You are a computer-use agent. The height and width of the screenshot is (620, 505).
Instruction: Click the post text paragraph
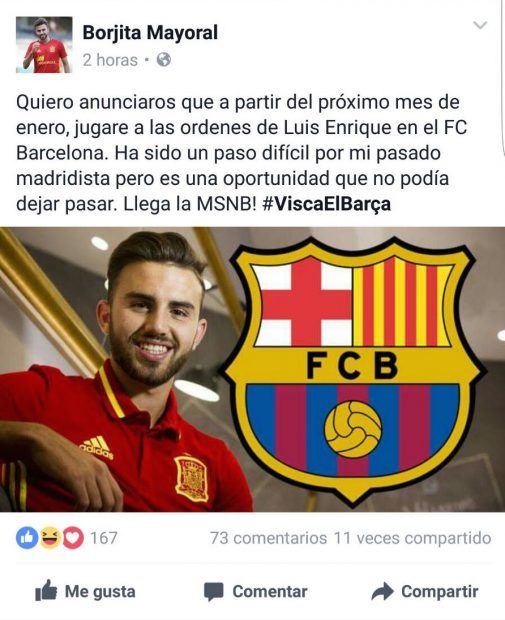coord(242,153)
